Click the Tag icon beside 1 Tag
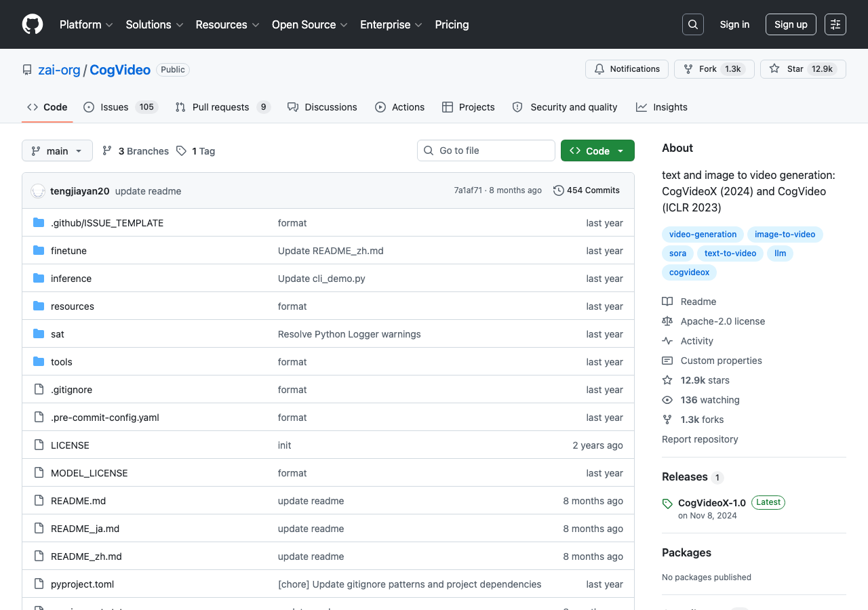Viewport: 868px width, 610px height. click(181, 150)
